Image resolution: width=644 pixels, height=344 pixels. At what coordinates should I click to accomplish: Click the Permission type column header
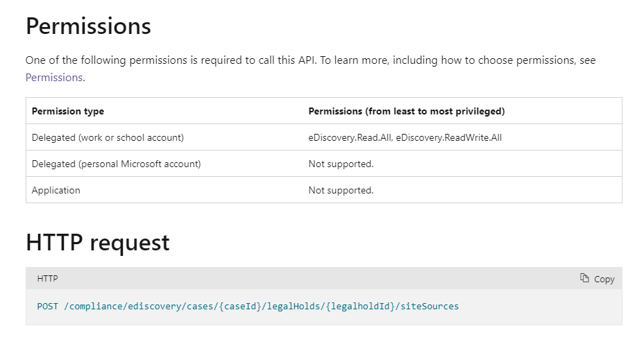pyautogui.click(x=68, y=111)
